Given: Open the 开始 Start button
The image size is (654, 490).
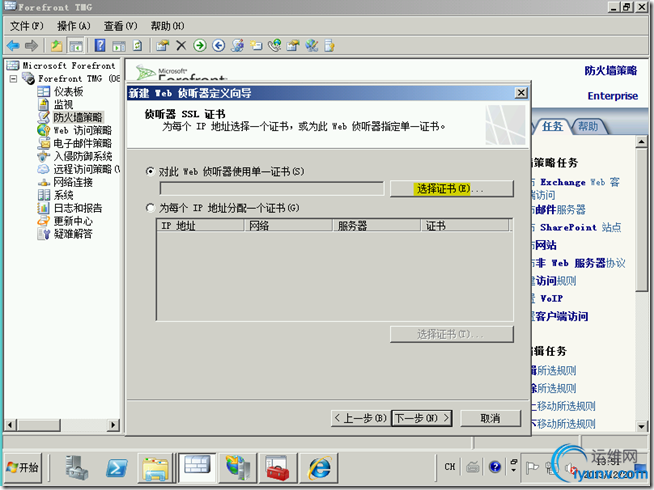Looking at the screenshot, I should 23,467.
